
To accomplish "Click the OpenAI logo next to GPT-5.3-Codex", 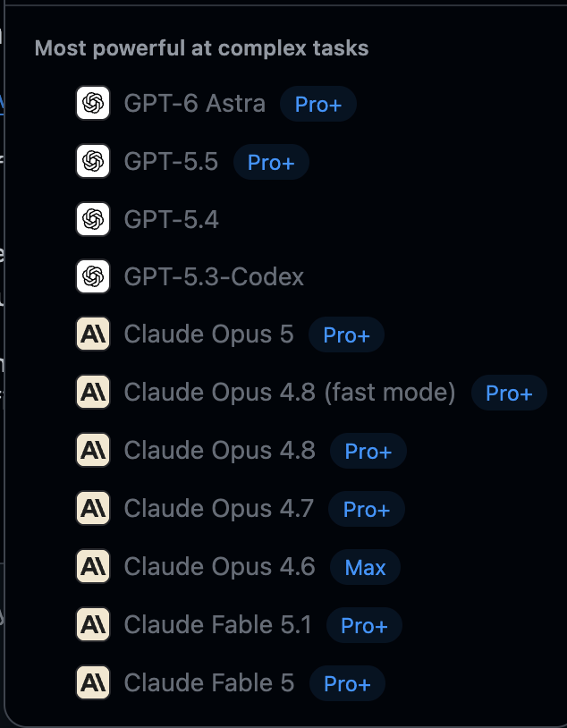I will coord(93,276).
